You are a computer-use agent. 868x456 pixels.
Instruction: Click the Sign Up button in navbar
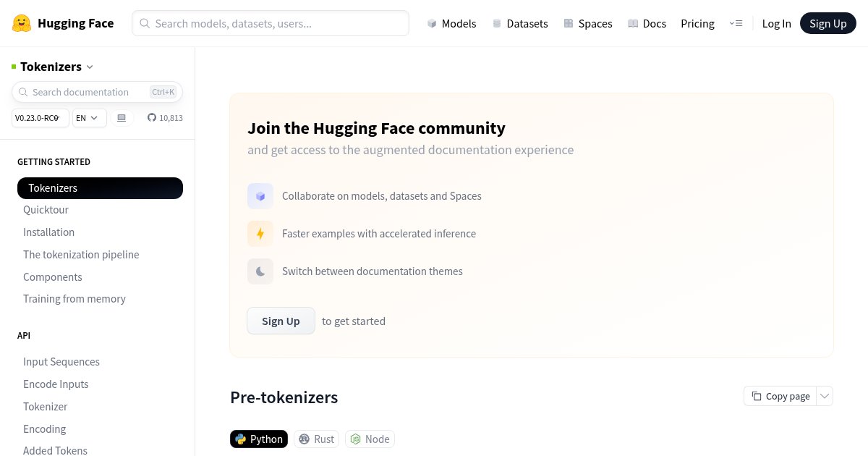[827, 23]
